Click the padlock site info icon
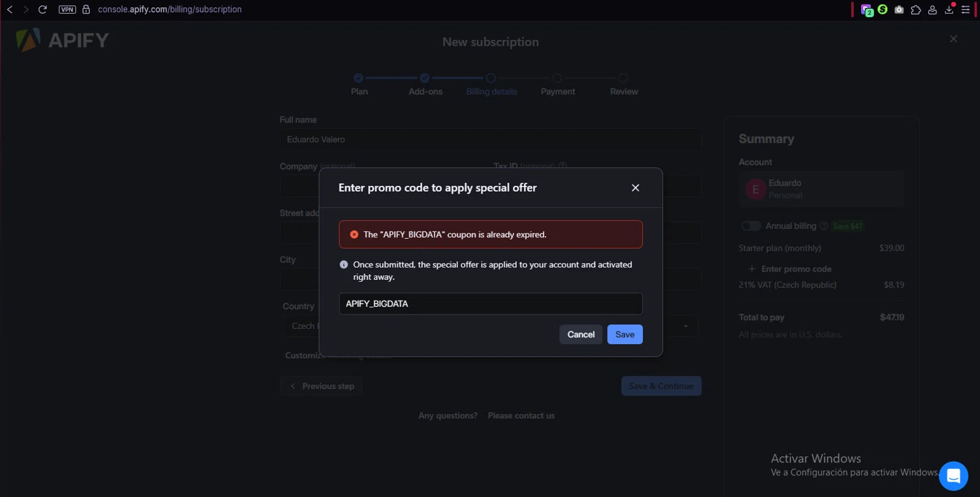 click(x=86, y=9)
